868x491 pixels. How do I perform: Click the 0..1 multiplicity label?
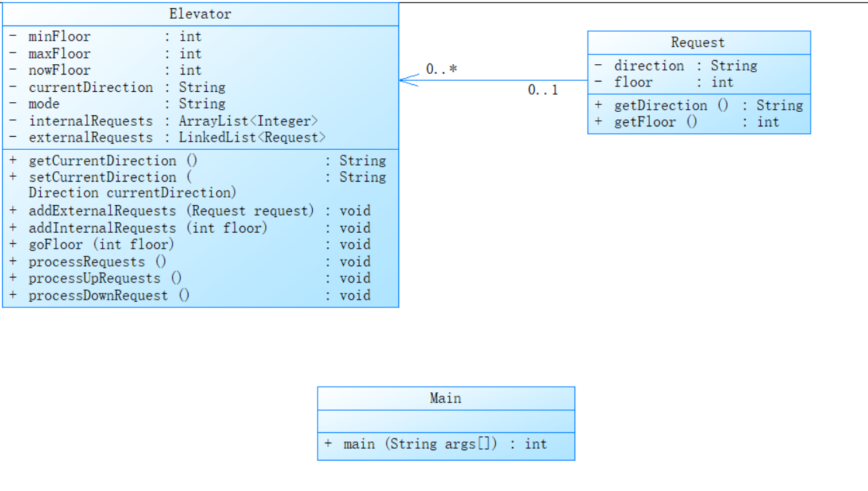[543, 90]
